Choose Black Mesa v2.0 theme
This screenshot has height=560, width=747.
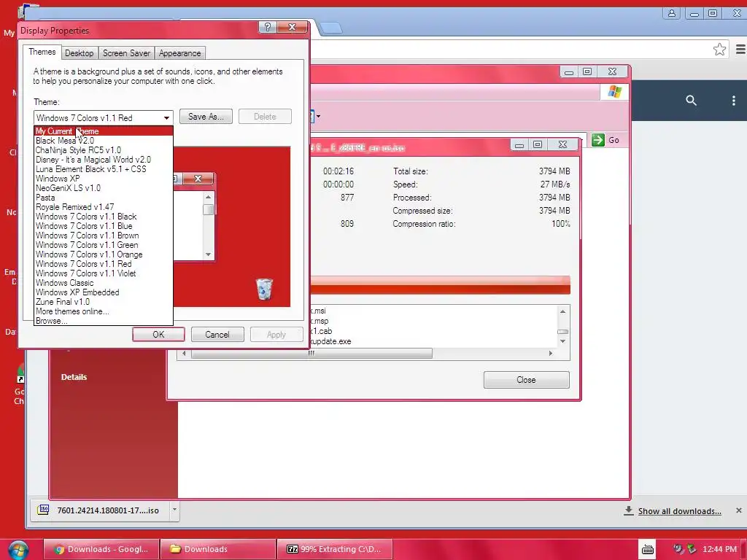[x=104, y=141]
